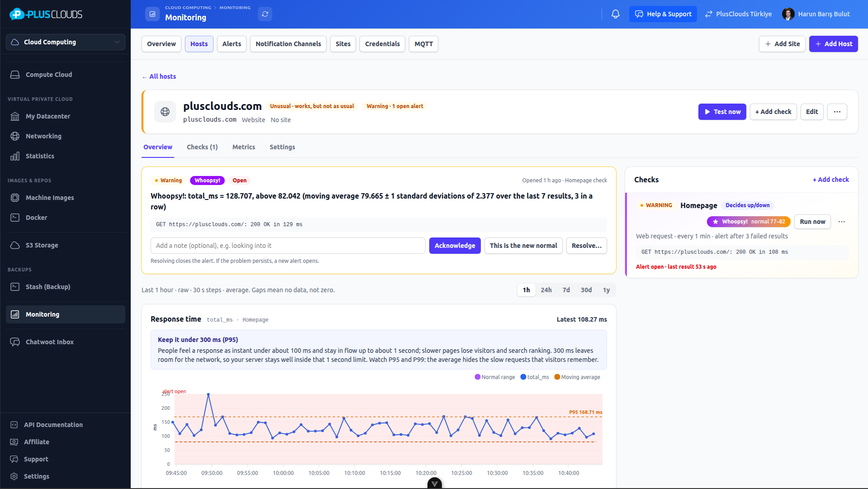Screen dimensions: 868x489
Task: Switch to the Checks (1) tab
Action: pyautogui.click(x=202, y=147)
